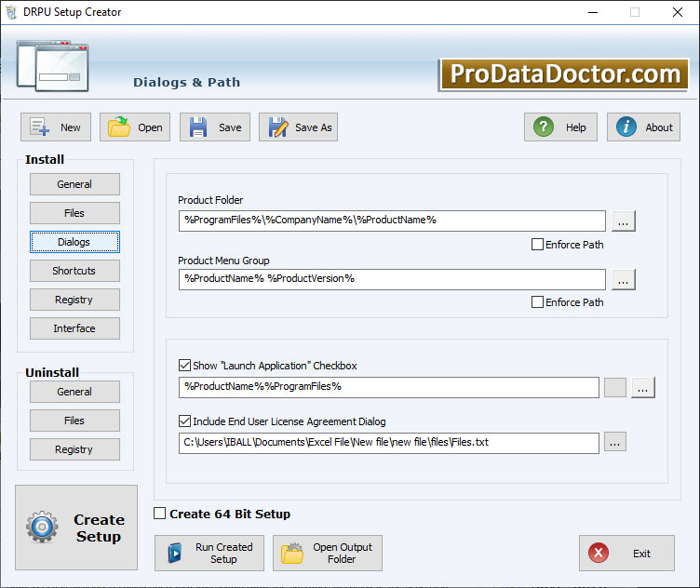
Task: Enable Enforce Path for Product Folder
Action: 537,245
